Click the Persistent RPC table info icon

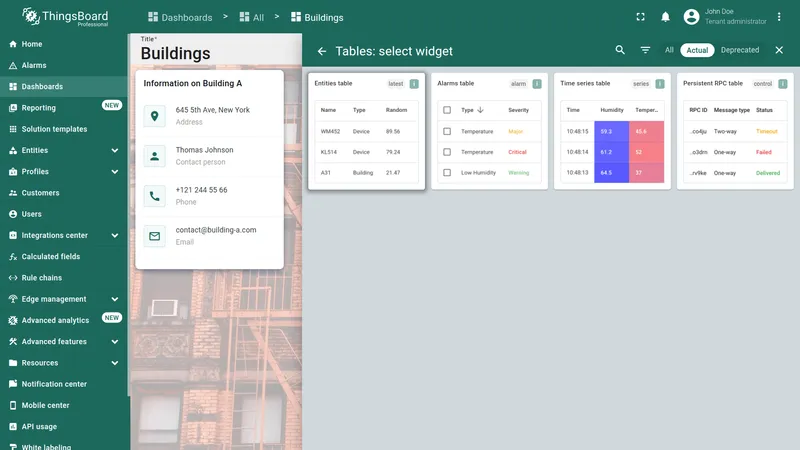(x=783, y=84)
